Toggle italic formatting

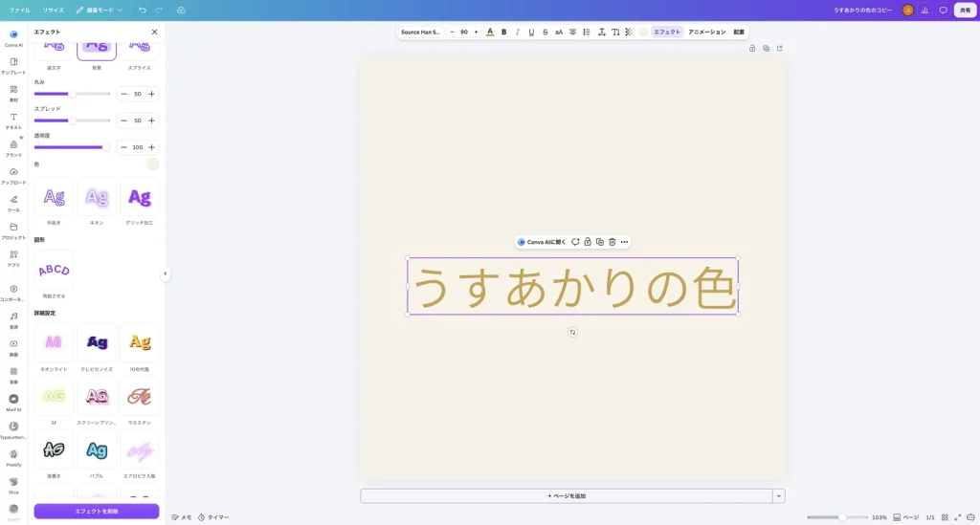coord(518,32)
